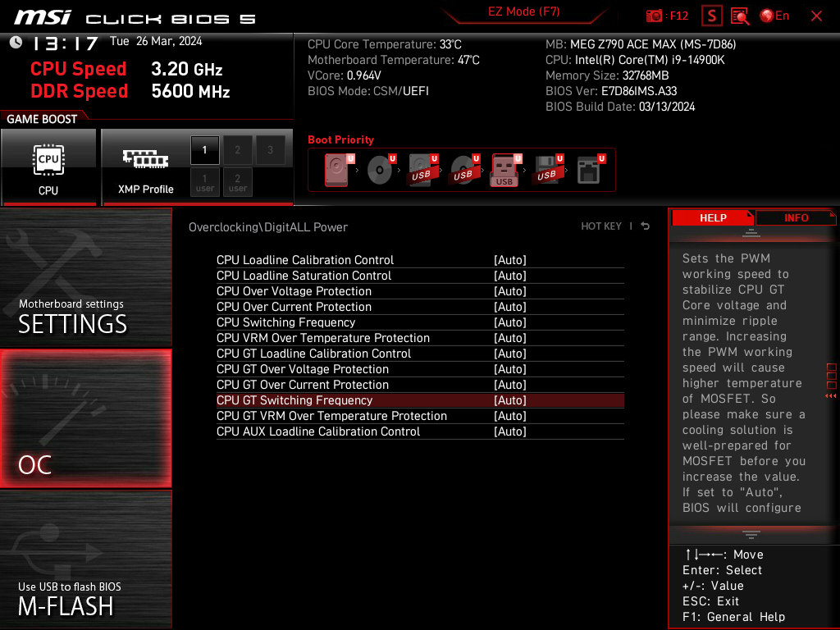Toggle the CPU Game Boost button
The width and height of the screenshot is (840, 630).
pos(48,167)
